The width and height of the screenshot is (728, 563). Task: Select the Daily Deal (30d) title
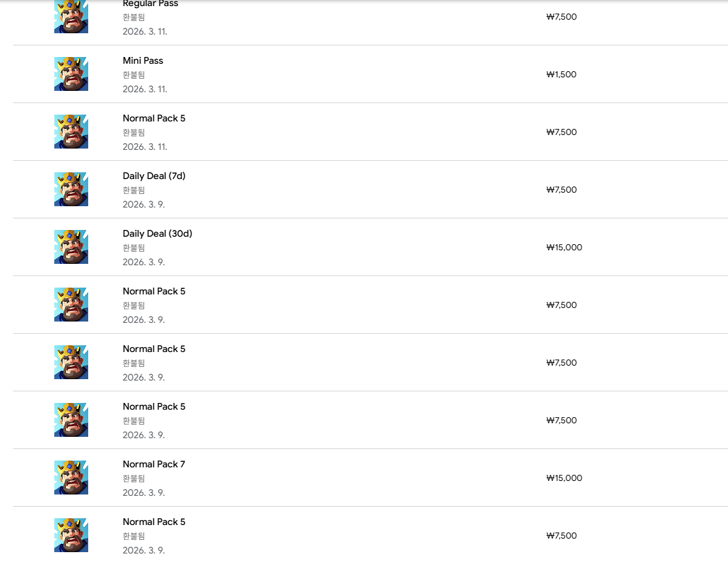pyautogui.click(x=157, y=233)
